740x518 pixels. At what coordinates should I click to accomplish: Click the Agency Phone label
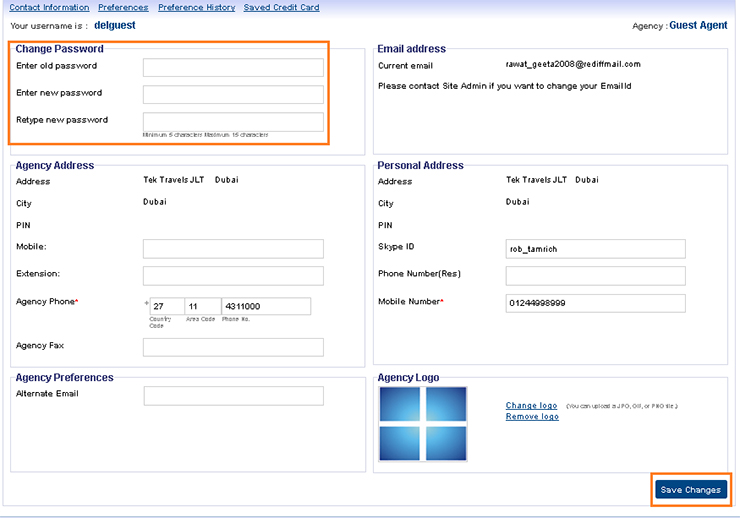click(47, 301)
